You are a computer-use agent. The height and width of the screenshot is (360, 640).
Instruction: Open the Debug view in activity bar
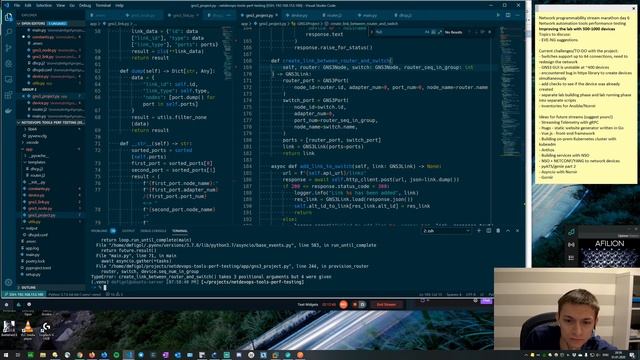(9, 64)
